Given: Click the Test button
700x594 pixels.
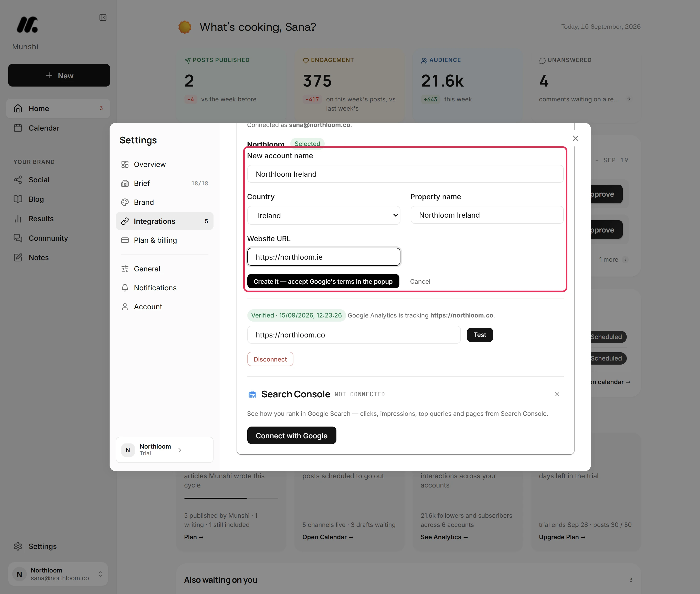Looking at the screenshot, I should click(x=480, y=335).
